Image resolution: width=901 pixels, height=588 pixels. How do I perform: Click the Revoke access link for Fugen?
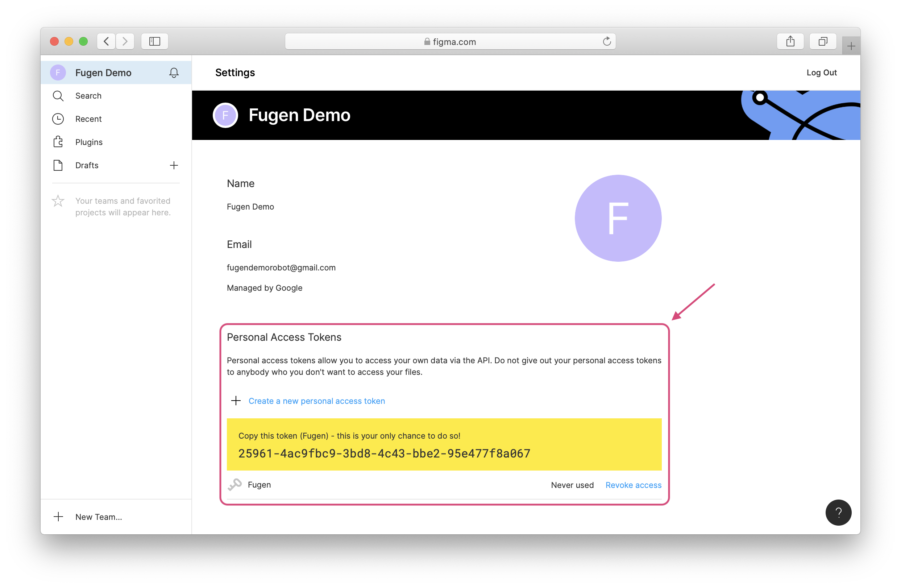click(x=633, y=485)
